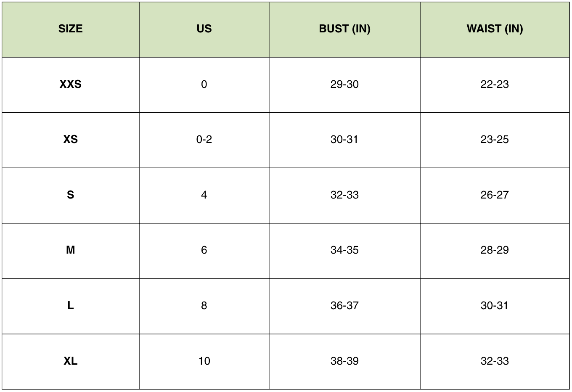The image size is (572, 392).
Task: Click bust measurement 29-30 cell
Action: click(344, 85)
